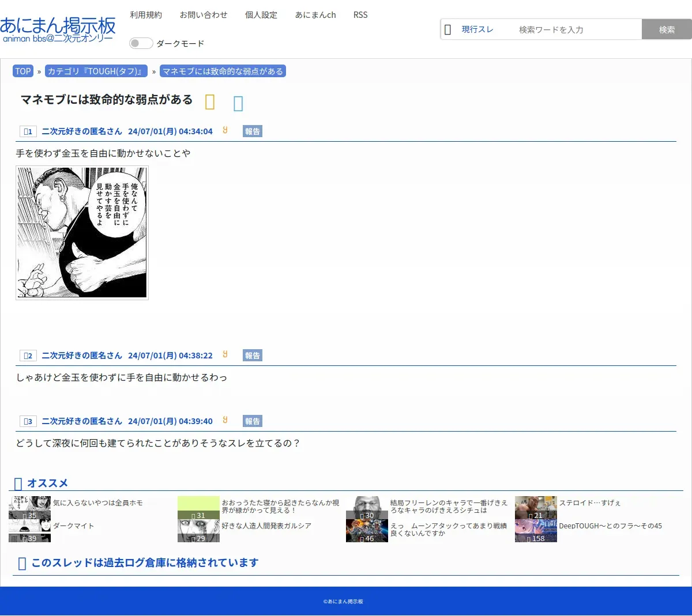The image size is (692, 616).
Task: Open thumbnail for ステロイド…すげぇ thread
Action: [536, 508]
